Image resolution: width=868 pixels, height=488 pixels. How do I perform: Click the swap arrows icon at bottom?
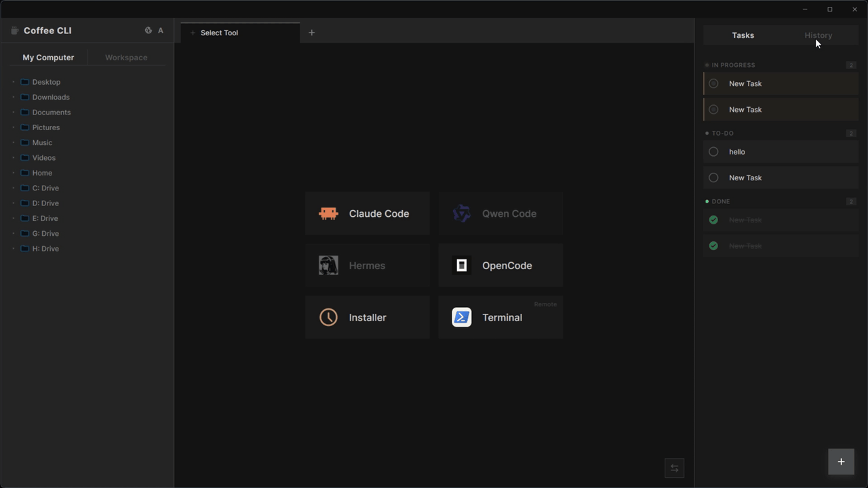(674, 468)
